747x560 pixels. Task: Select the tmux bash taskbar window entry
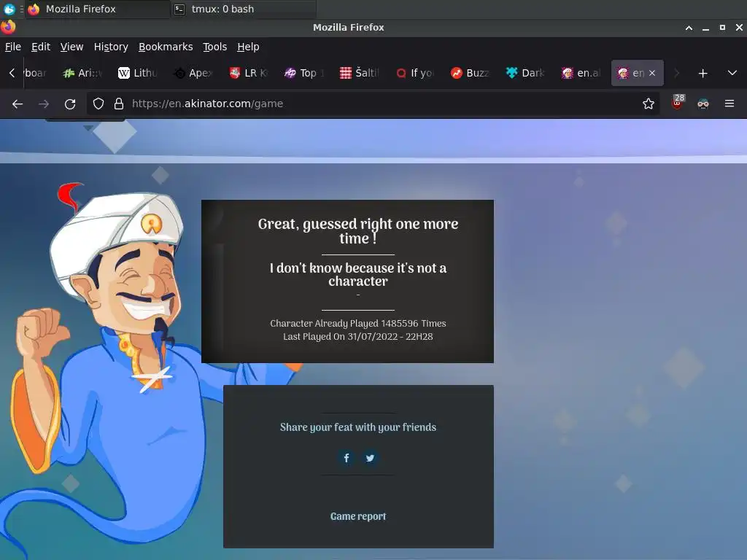tap(243, 9)
